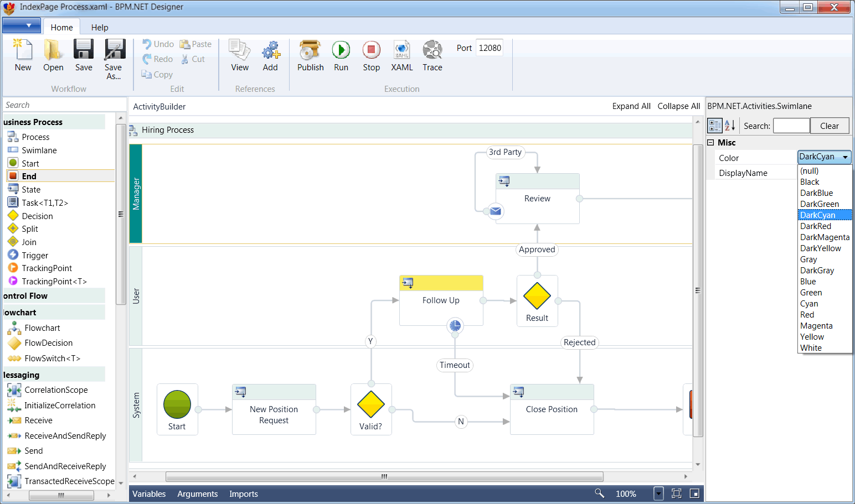This screenshot has height=504, width=855.
Task: Click Expand All in the designer
Action: click(x=631, y=106)
